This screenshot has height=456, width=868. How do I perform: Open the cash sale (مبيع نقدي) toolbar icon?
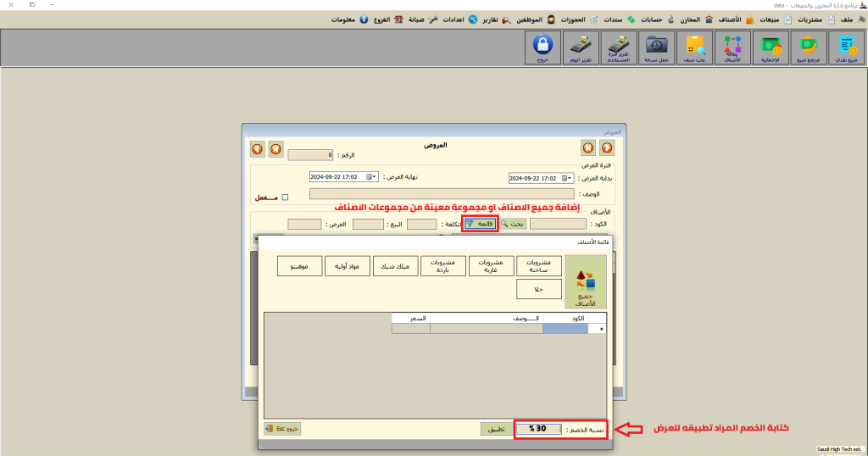847,47
